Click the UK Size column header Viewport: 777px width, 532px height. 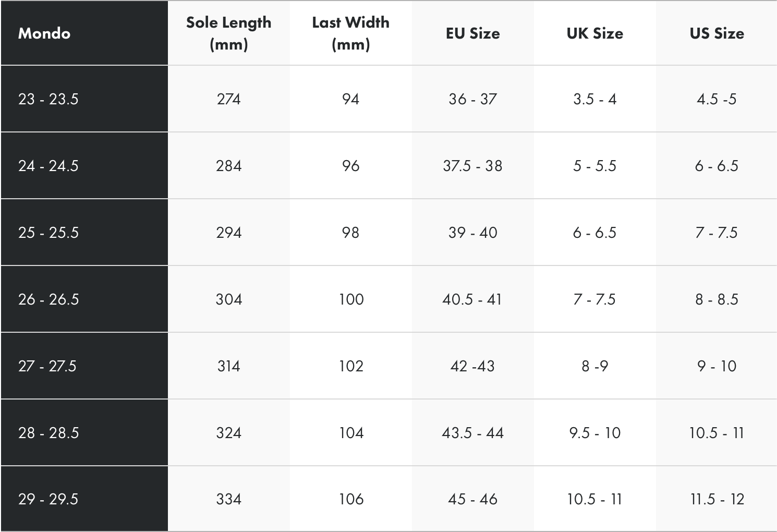click(x=594, y=33)
